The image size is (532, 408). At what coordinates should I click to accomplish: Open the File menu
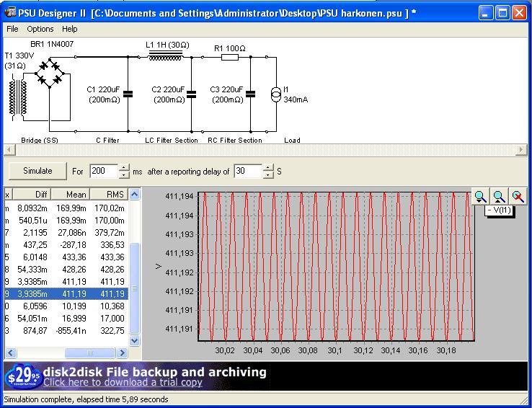[x=12, y=29]
